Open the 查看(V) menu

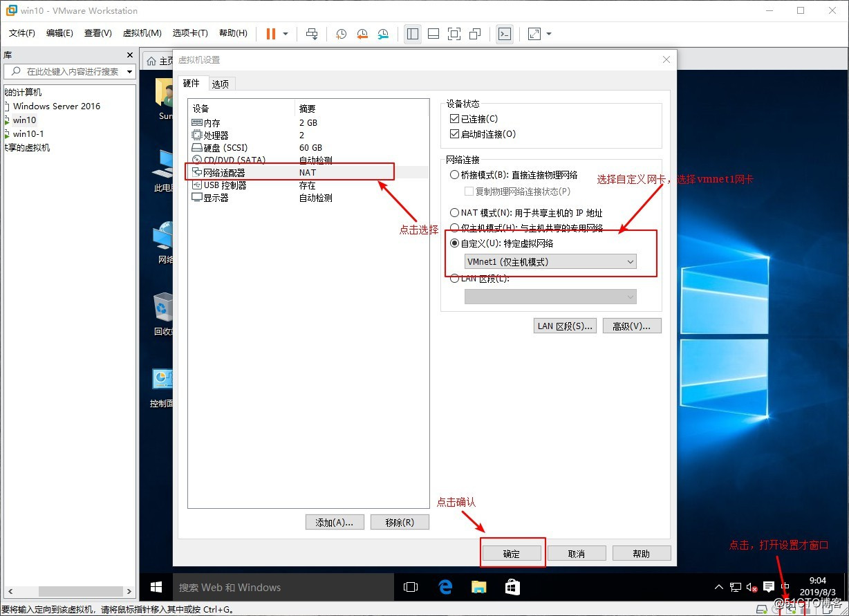97,33
